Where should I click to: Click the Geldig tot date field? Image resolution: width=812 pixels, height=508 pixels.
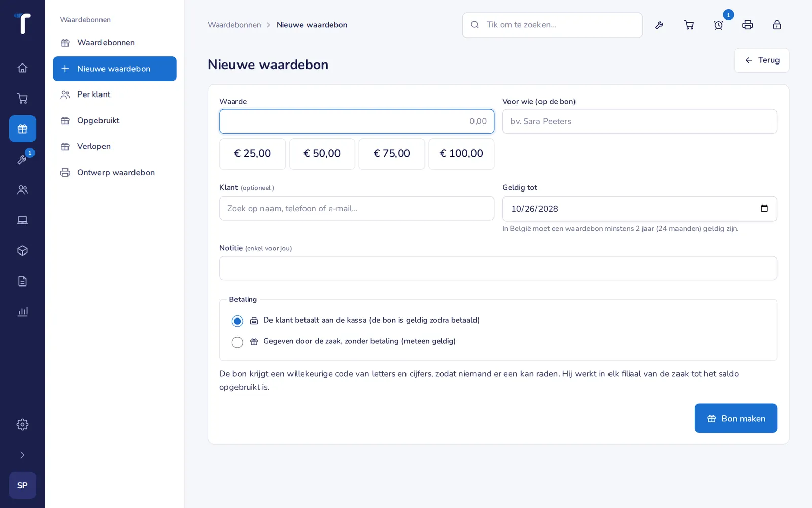click(x=640, y=209)
